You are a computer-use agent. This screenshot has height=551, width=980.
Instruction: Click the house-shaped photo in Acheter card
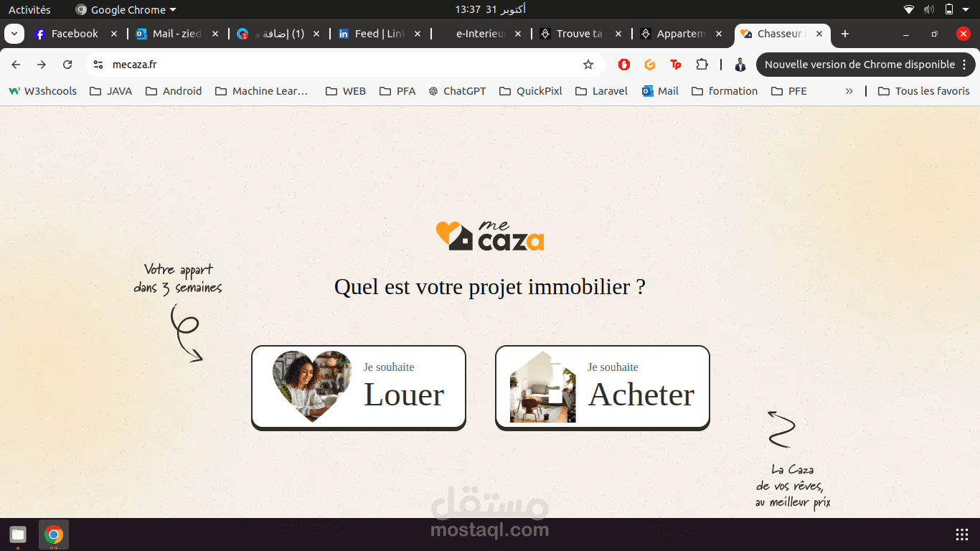pos(543,387)
